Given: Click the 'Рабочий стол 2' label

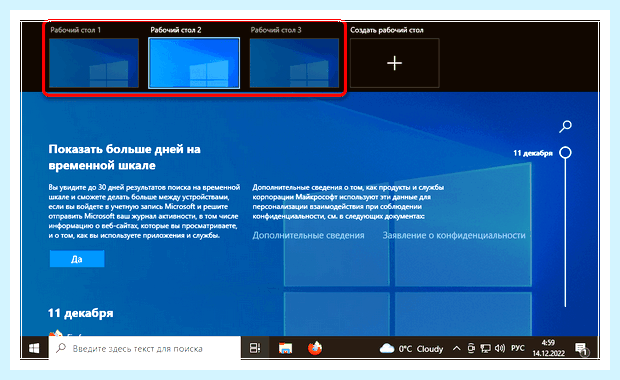Looking at the screenshot, I should (176, 30).
